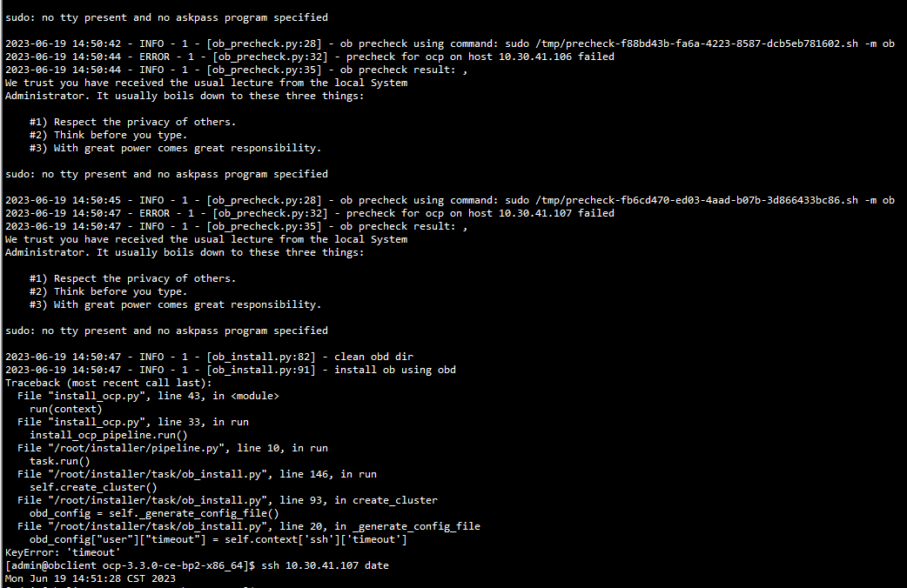Click the 'Traceback (most recent call last):' line
The image size is (907, 588).
click(109, 383)
